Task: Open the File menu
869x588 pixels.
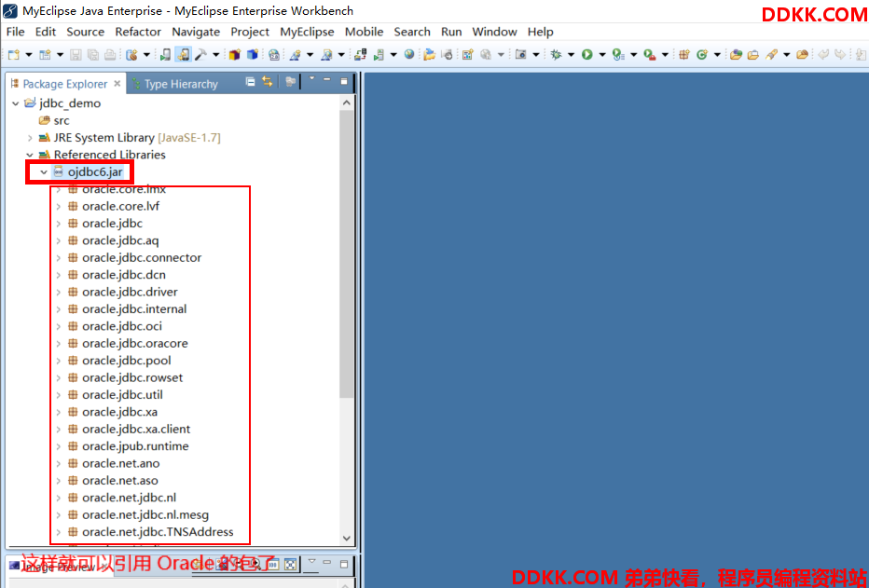Action: pyautogui.click(x=16, y=32)
